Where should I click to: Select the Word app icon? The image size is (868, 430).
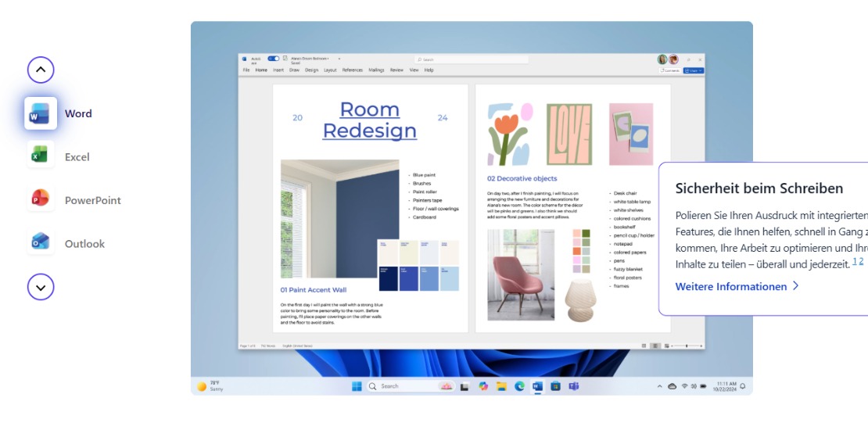(x=41, y=114)
